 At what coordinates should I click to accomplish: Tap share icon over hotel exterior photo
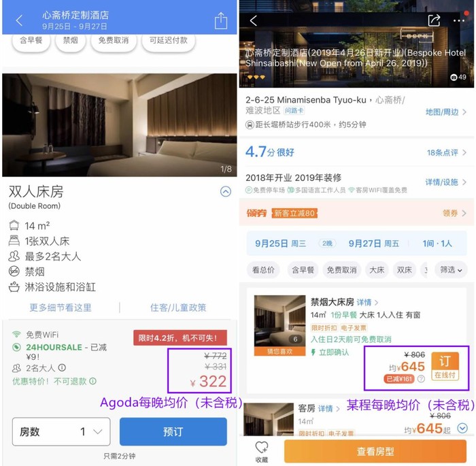tap(434, 20)
